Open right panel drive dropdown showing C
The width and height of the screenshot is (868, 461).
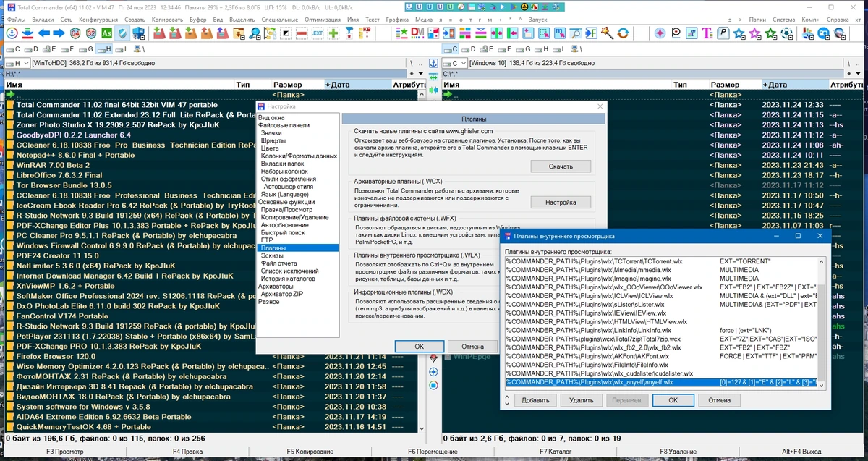coord(454,64)
